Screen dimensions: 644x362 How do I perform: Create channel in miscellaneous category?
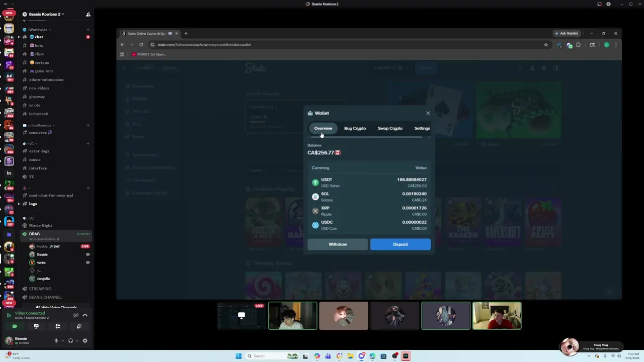coord(88,125)
